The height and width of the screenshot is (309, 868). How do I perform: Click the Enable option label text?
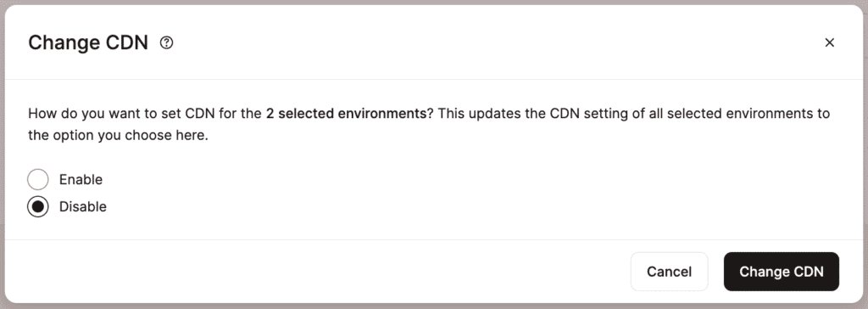(81, 180)
